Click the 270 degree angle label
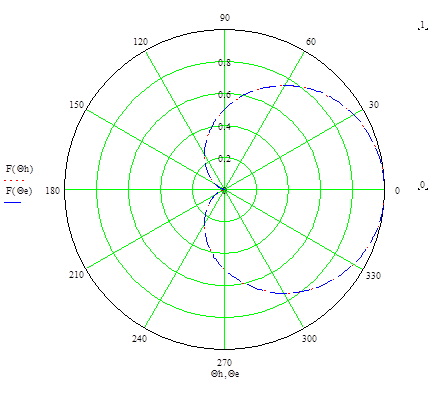 click(225, 362)
